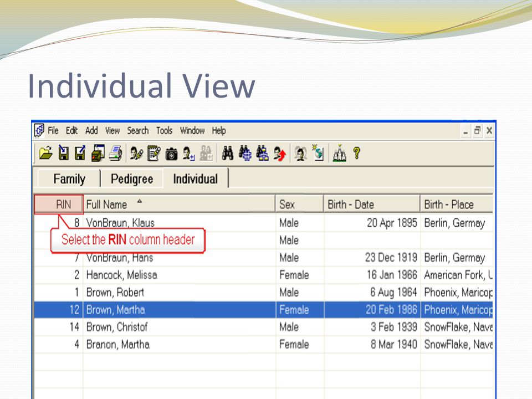Click the binoculars with descendancy chart icon
Screen dimensions: 532x399
pos(262,153)
